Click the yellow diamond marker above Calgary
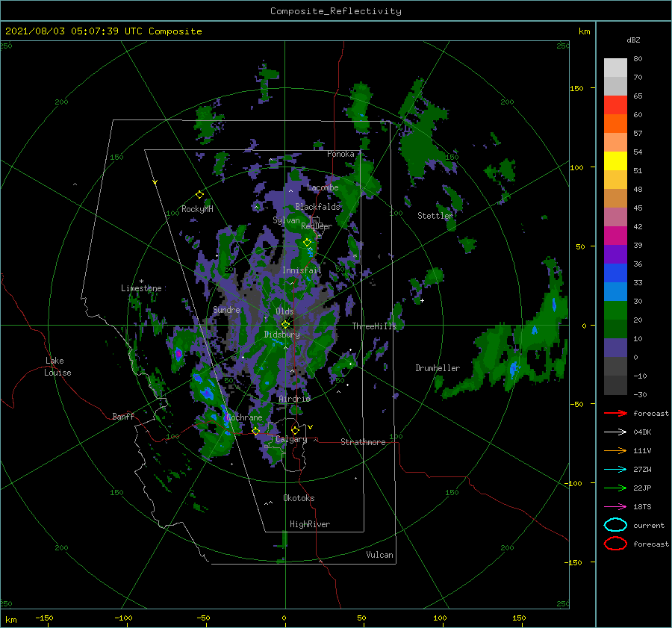 pos(295,430)
